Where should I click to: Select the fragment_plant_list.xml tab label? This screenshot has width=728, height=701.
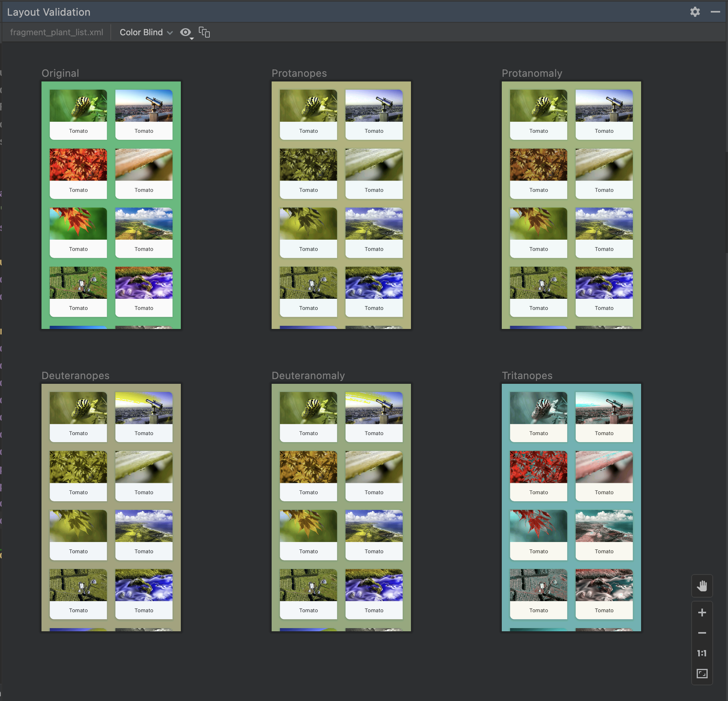point(57,32)
